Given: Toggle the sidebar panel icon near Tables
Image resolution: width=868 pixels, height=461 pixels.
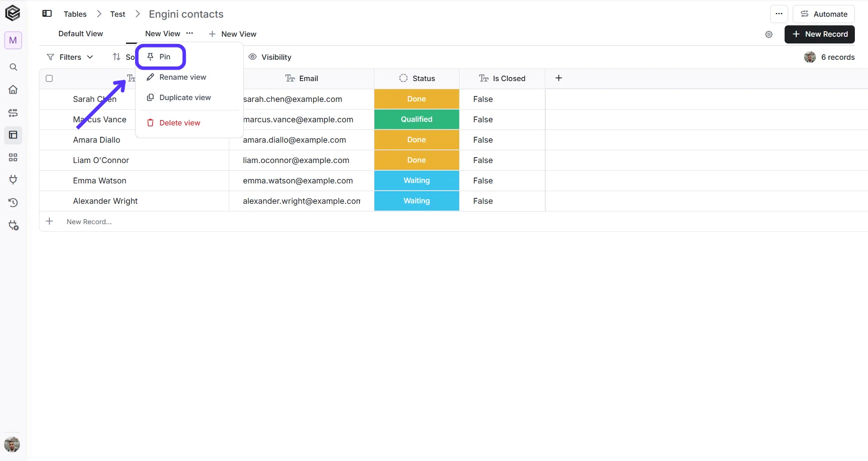Looking at the screenshot, I should 47,14.
